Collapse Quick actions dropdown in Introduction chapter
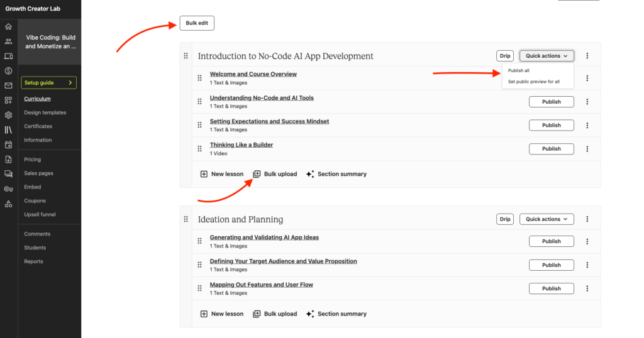Screen dimensions: 644x338 (x=547, y=56)
